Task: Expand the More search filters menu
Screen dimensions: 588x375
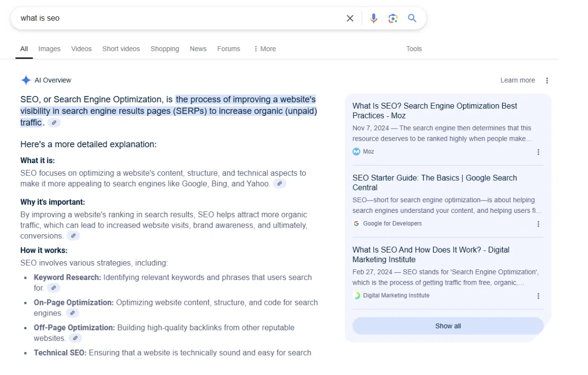Action: 265,49
